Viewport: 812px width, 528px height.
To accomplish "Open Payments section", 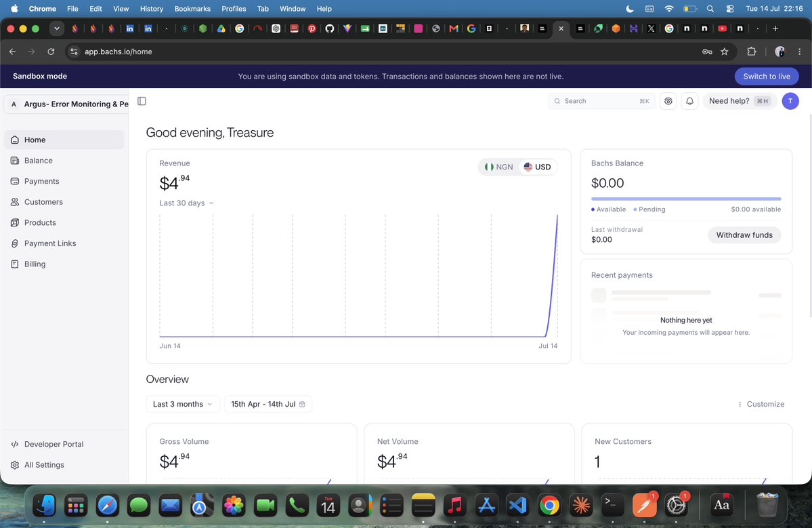I will coord(64,182).
